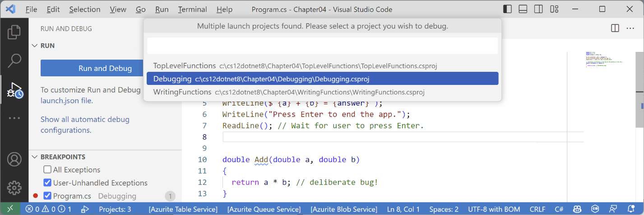Click the Add function name in code
This screenshot has height=215, width=644.
pyautogui.click(x=261, y=159)
